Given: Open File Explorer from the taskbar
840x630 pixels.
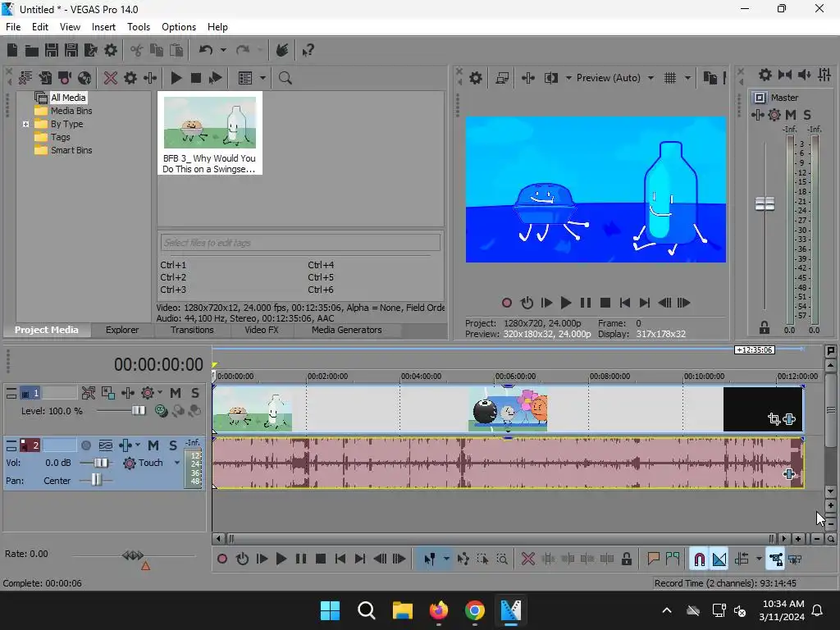Looking at the screenshot, I should pos(402,610).
